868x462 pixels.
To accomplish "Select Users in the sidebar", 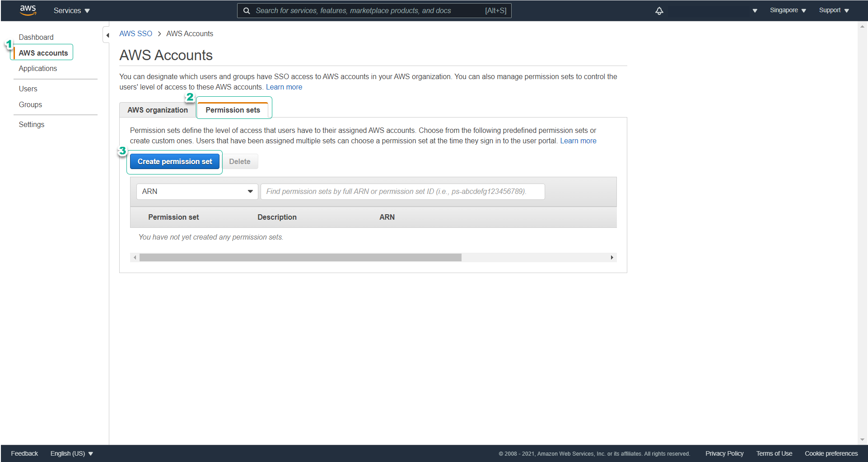I will point(28,89).
